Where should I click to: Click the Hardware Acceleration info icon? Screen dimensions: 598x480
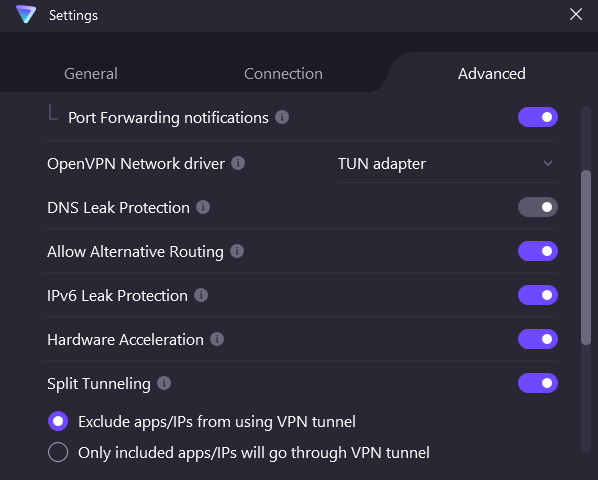(217, 339)
